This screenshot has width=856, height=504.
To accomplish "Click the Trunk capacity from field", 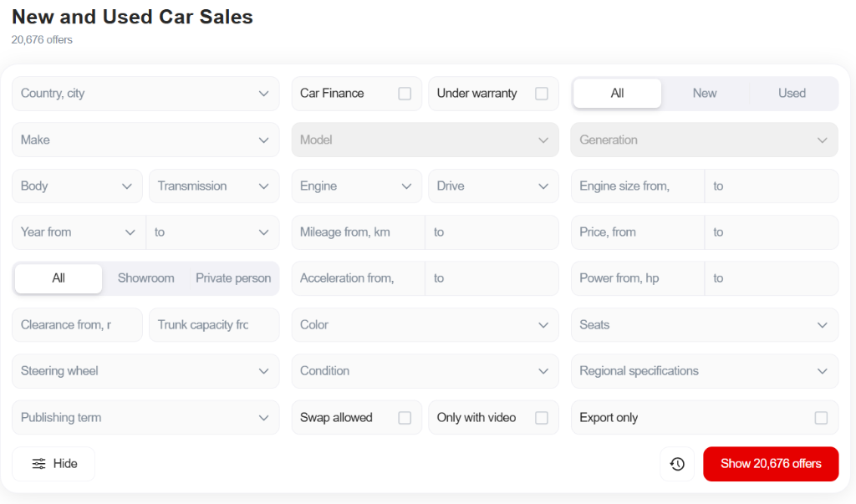I will tap(214, 325).
